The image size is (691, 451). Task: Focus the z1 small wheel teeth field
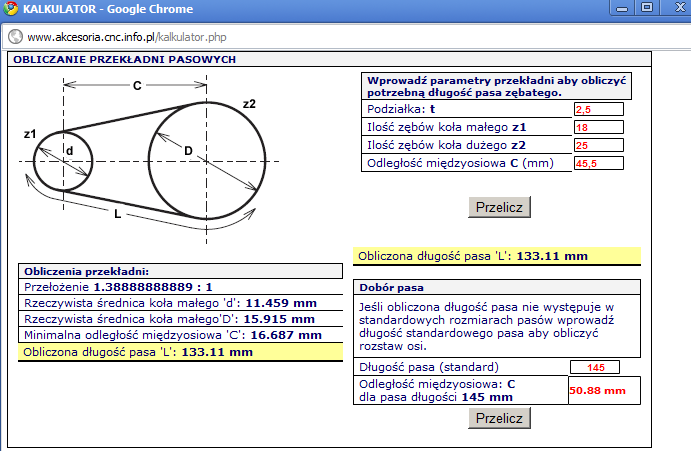[x=598, y=127]
